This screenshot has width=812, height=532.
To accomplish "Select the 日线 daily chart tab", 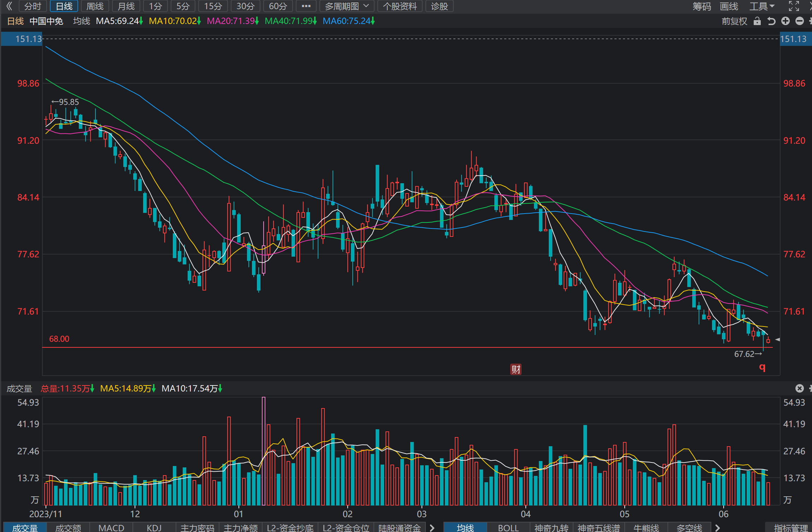I will 64,6.
